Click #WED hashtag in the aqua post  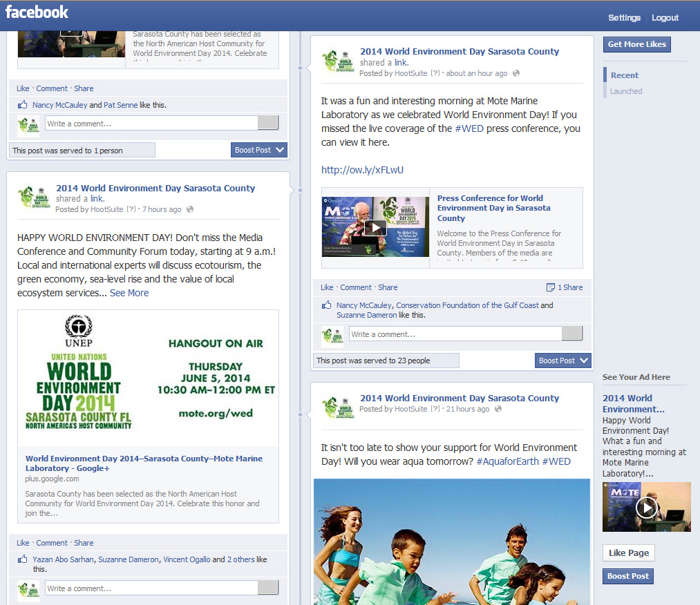coord(556,461)
